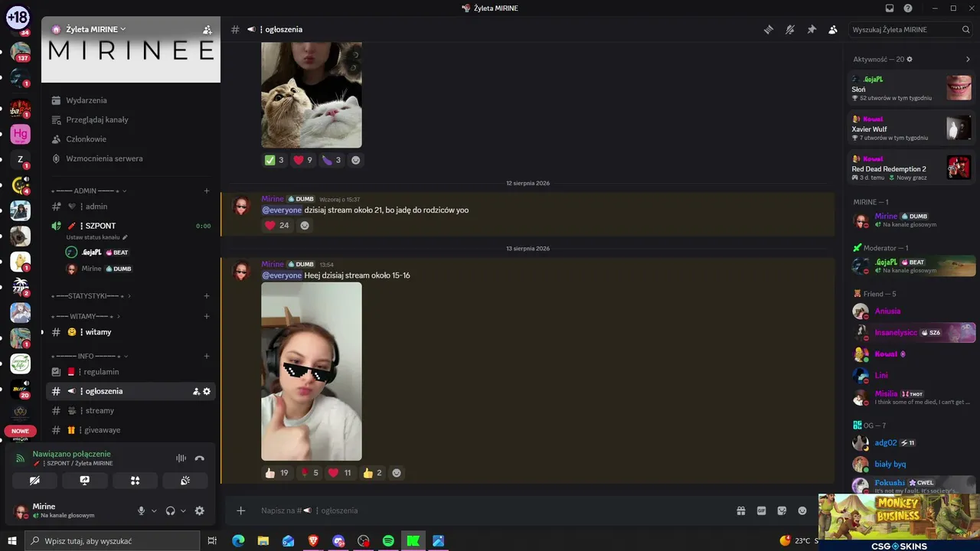Toggle the heart reaction with 24
980x551 pixels.
[276, 225]
